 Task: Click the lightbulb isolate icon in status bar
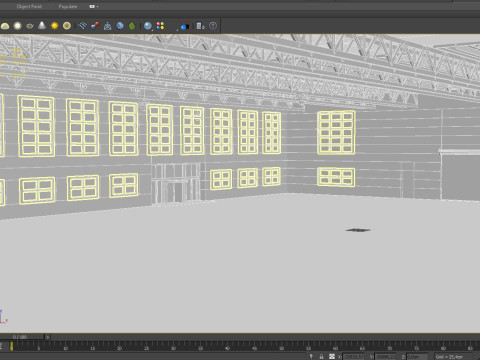(x=311, y=356)
